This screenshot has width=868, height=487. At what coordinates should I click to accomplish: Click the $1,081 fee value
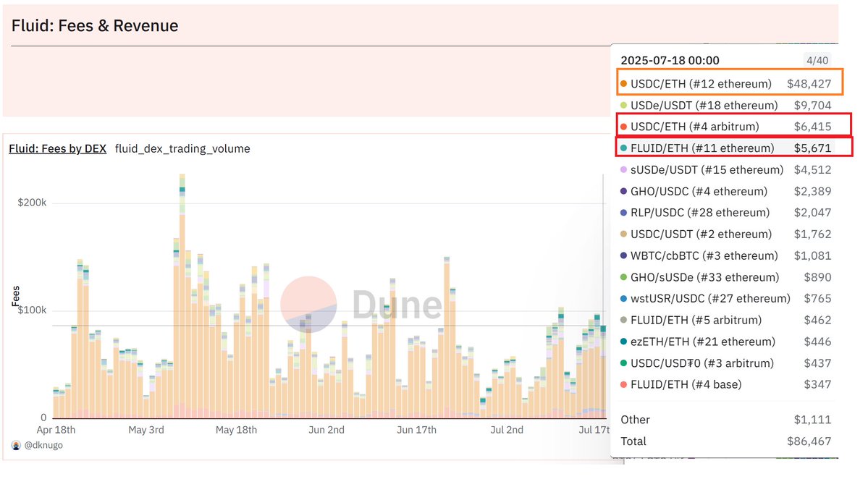click(x=813, y=255)
